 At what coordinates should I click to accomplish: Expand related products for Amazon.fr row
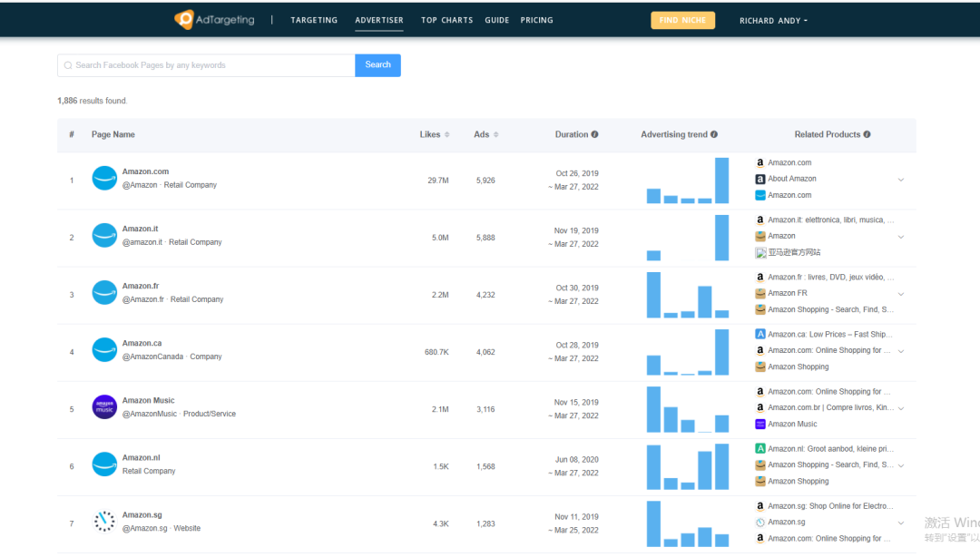(x=901, y=294)
